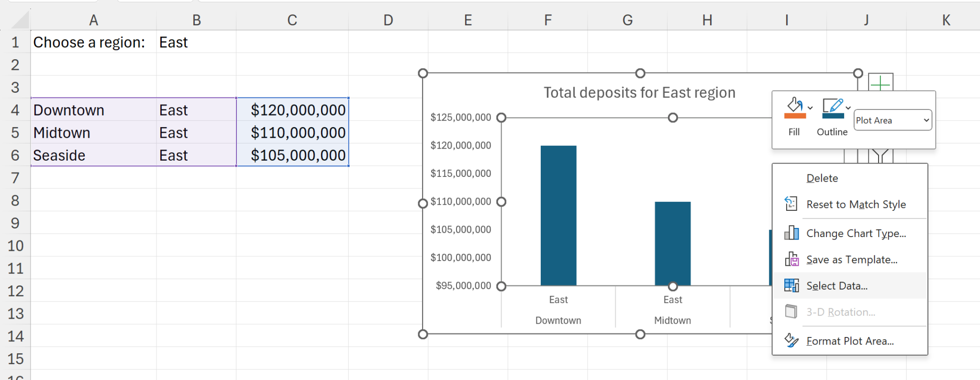The image size is (980, 380).
Task: Open the Outline color dropdown arrow
Action: point(848,108)
